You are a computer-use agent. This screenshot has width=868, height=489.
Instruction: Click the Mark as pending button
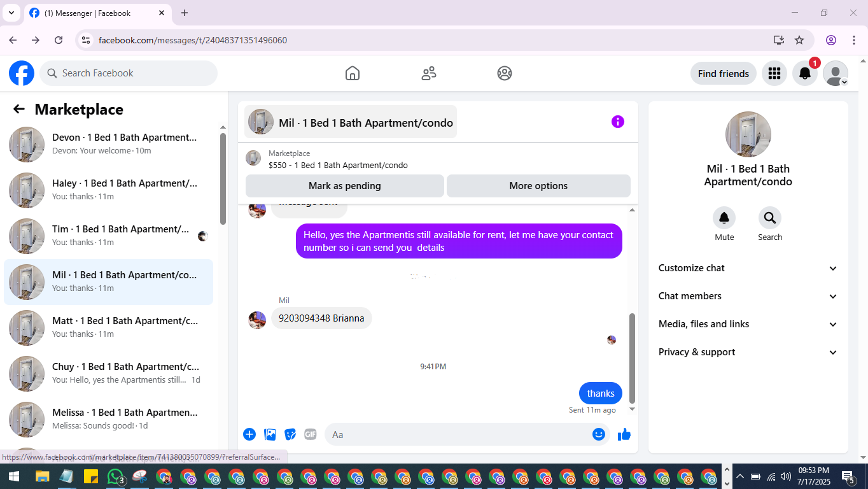click(345, 186)
